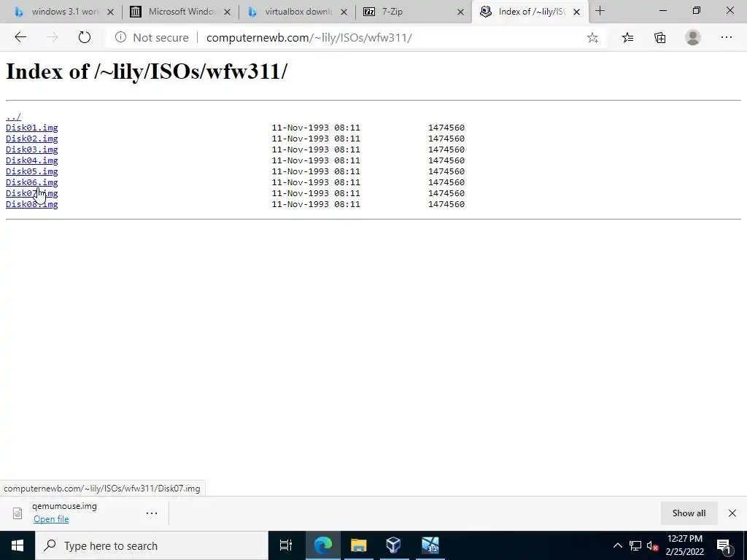Open the Windows Start menu
Viewport: 747px width, 560px height.
tap(18, 545)
